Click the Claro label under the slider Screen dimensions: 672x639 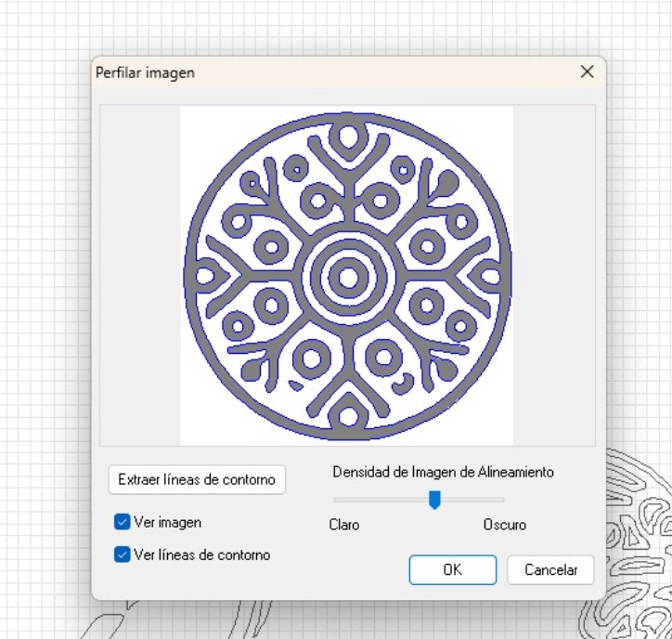(x=344, y=525)
